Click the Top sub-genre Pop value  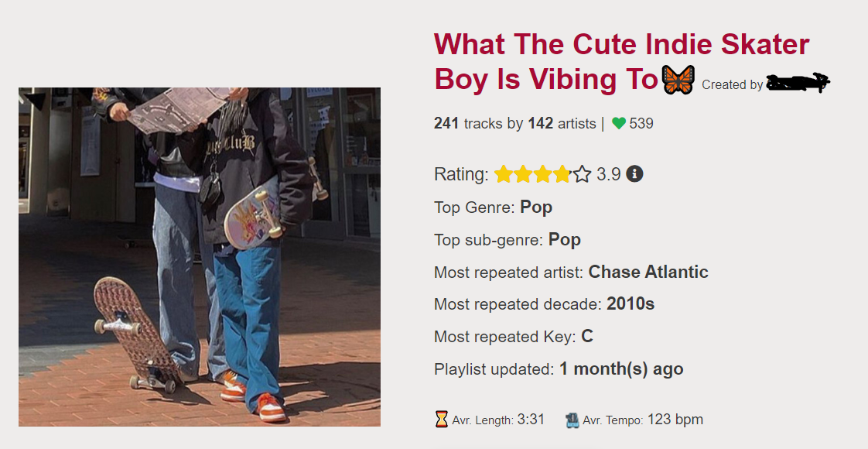565,239
